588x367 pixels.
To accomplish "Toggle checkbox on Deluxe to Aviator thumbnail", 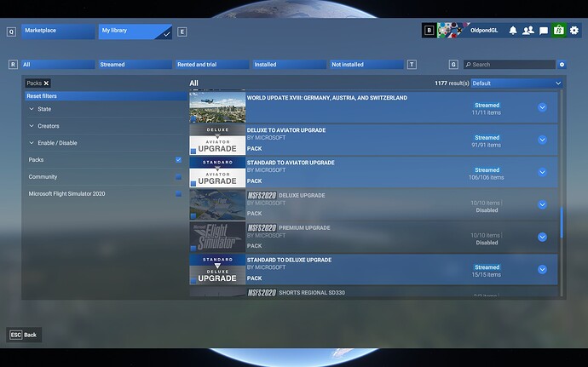I will 193,152.
